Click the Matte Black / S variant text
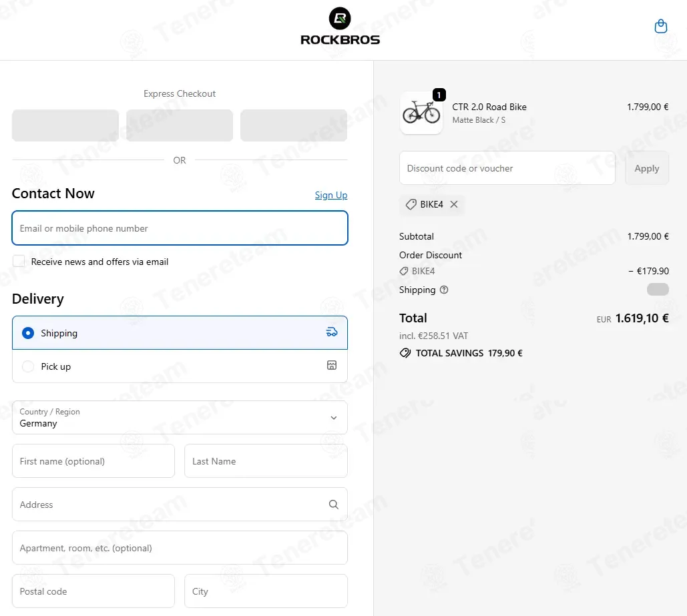This screenshot has height=616, width=687. [479, 120]
